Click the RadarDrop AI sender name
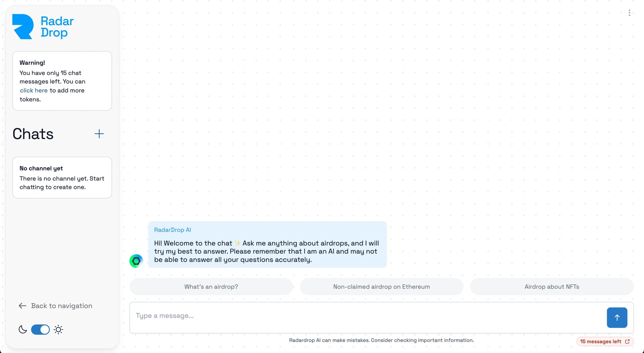 [172, 230]
